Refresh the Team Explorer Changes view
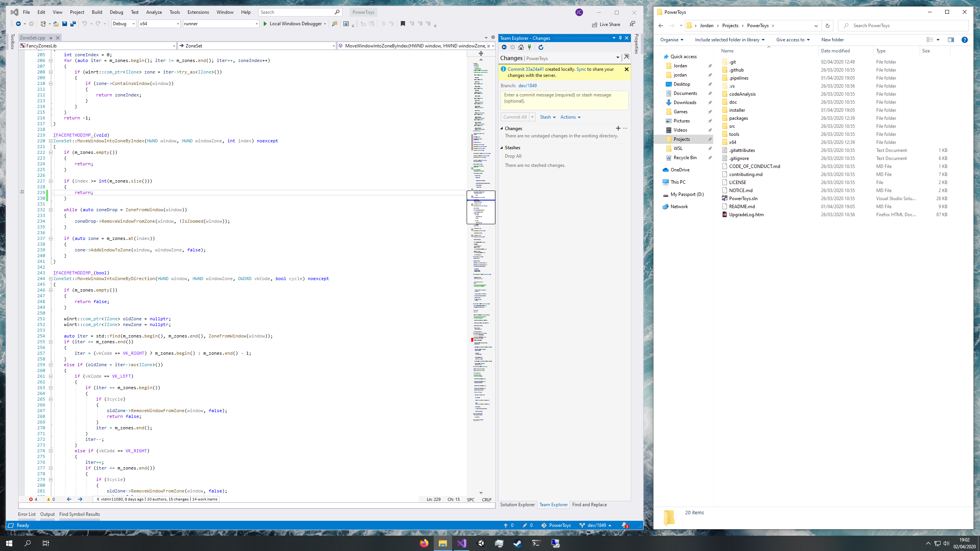The image size is (980, 551). 541,47
